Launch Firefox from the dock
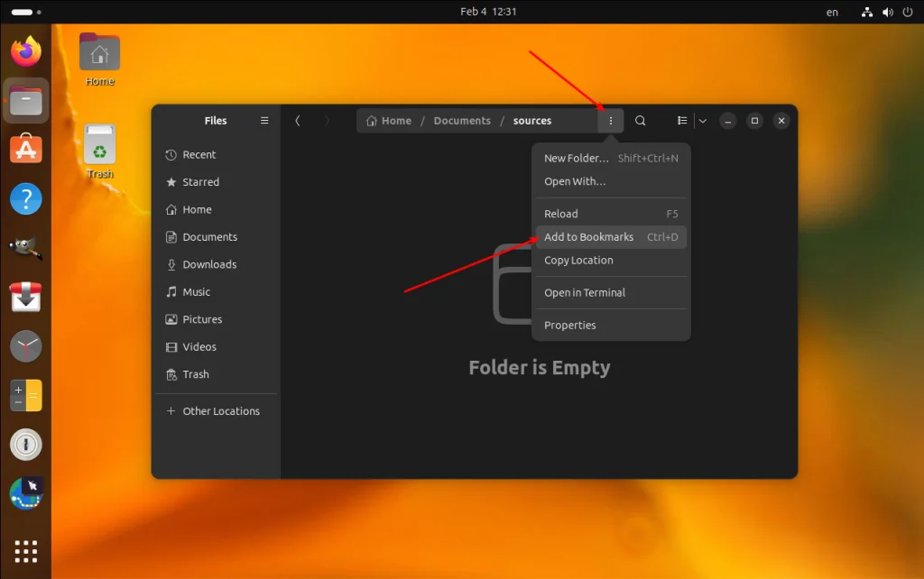The width and height of the screenshot is (924, 579). click(26, 51)
